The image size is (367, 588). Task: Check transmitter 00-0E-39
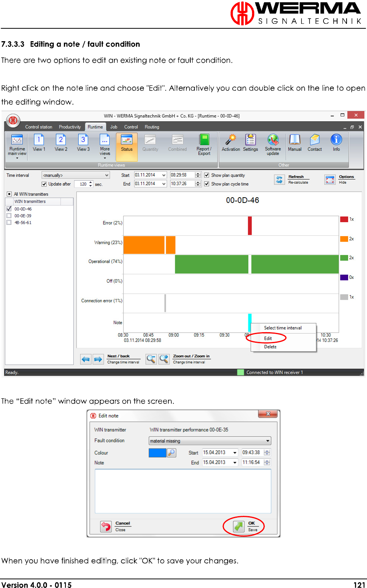pos(9,216)
